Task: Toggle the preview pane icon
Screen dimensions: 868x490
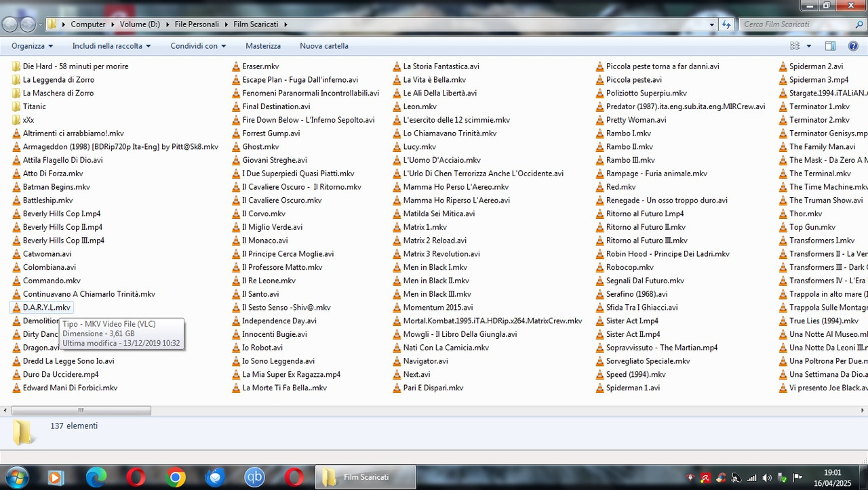Action: [830, 46]
